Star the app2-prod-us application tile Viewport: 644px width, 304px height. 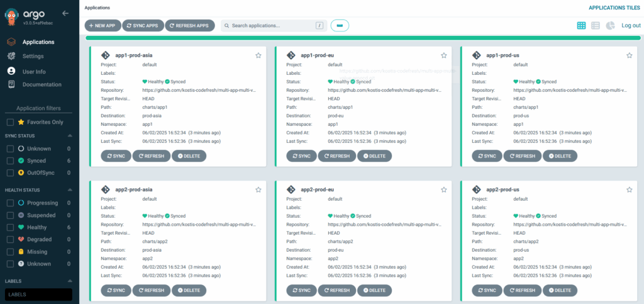tap(629, 189)
